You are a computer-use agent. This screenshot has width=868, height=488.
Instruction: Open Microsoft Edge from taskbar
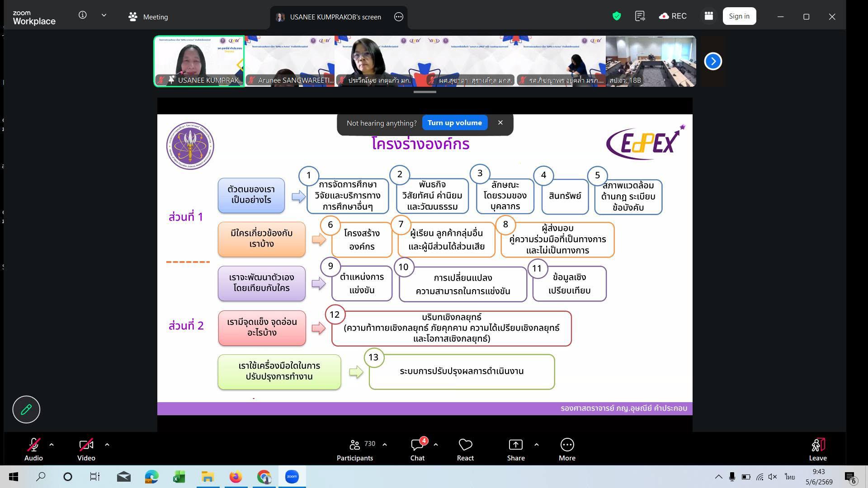point(151,477)
